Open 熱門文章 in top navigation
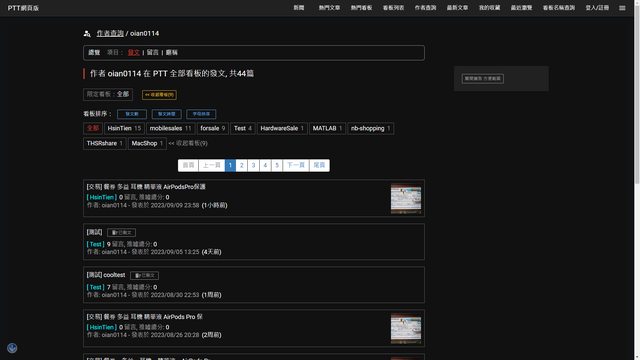This screenshot has width=640, height=360. (x=329, y=8)
